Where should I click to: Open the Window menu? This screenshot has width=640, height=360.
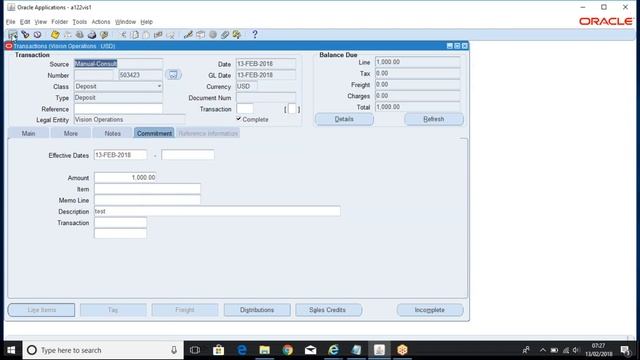pyautogui.click(x=125, y=22)
